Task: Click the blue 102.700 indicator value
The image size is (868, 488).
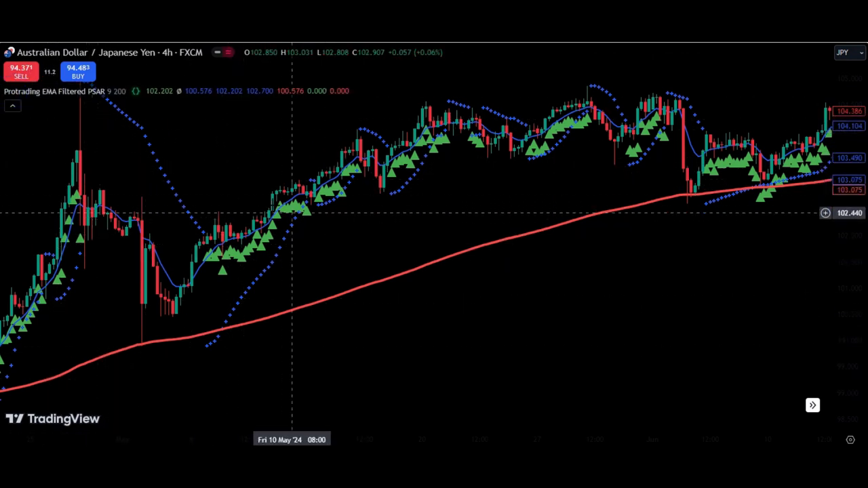Action: (260, 91)
